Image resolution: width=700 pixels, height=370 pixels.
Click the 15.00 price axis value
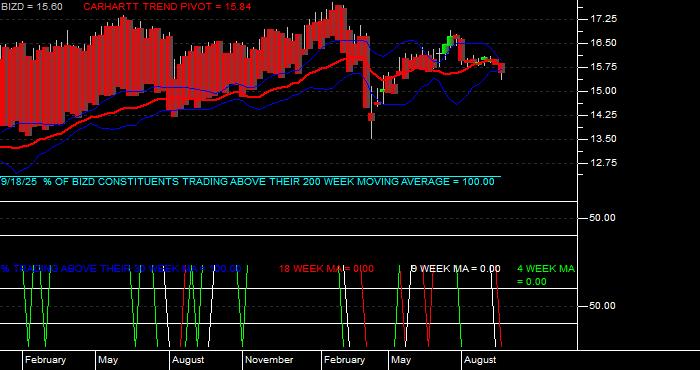(604, 91)
